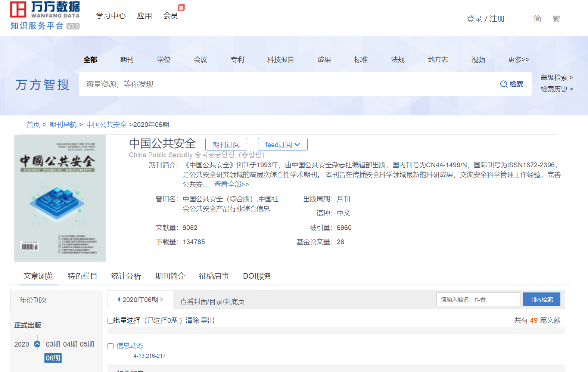Select issue 06期 of 2020
The width and height of the screenshot is (588, 372).
(x=53, y=358)
